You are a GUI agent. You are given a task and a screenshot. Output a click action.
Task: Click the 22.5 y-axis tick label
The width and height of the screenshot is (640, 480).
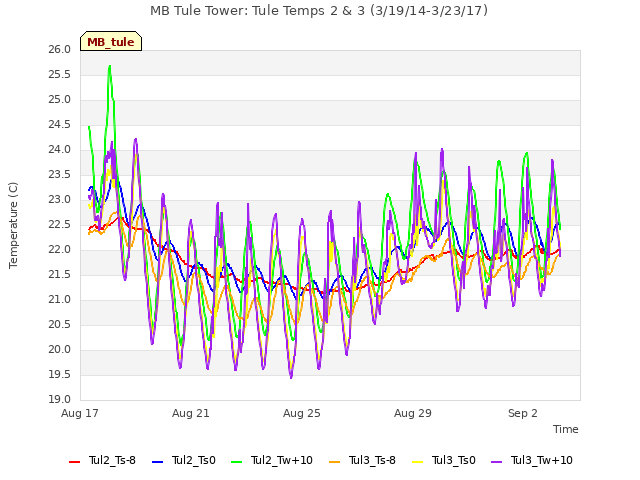60,225
